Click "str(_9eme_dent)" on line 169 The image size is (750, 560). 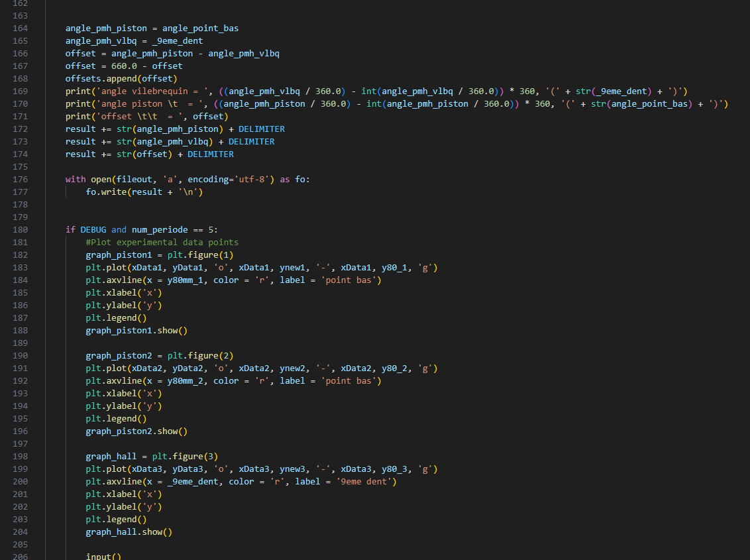point(614,91)
